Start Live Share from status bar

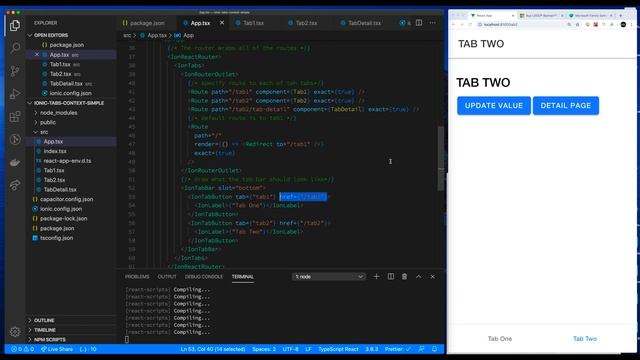(x=57, y=349)
